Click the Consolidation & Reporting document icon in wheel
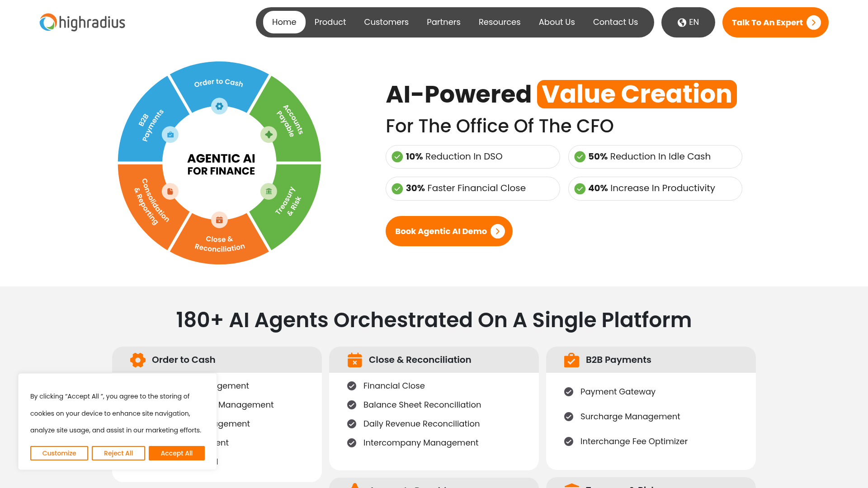The width and height of the screenshot is (868, 488). 170,191
